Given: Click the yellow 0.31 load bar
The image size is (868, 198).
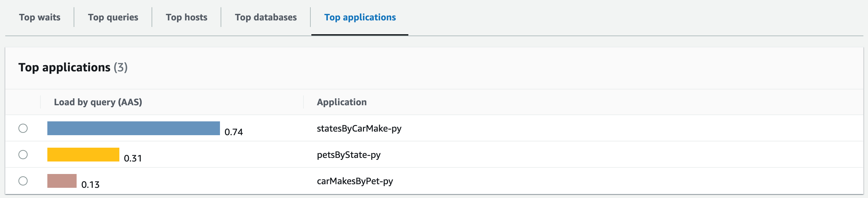Looking at the screenshot, I should point(83,155).
